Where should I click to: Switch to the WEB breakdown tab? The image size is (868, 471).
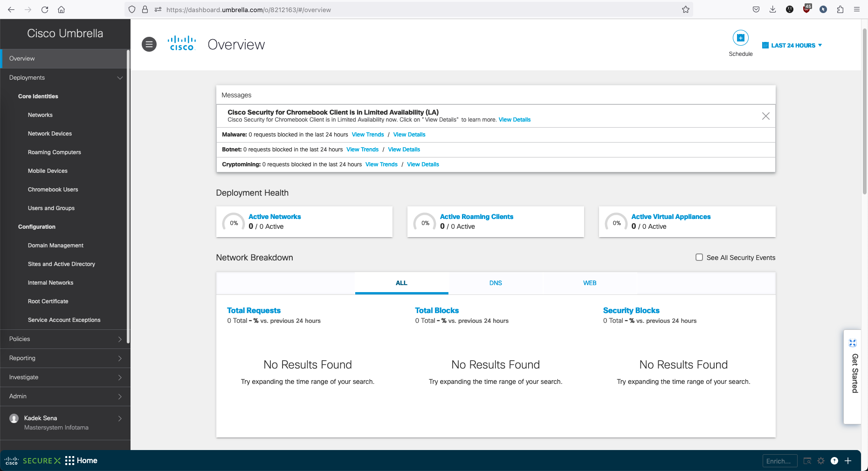coord(590,283)
